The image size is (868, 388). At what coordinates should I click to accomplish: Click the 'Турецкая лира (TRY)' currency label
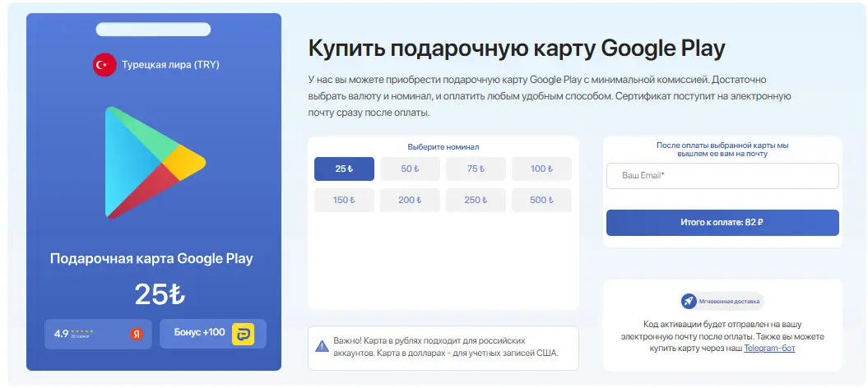click(x=170, y=64)
